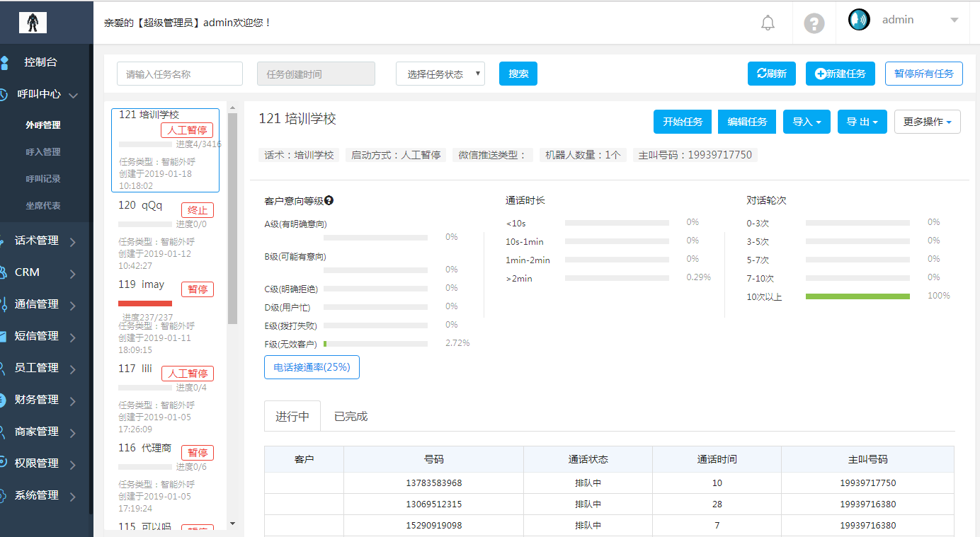
Task: Click the help icon beside 客户意向等级
Action: tap(329, 201)
